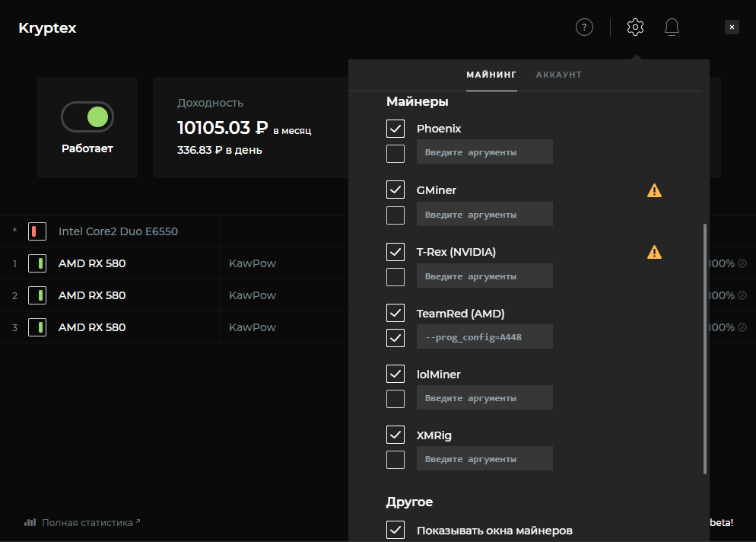Uncheck the GMiner miner checkbox
The image size is (756, 542).
pos(395,190)
